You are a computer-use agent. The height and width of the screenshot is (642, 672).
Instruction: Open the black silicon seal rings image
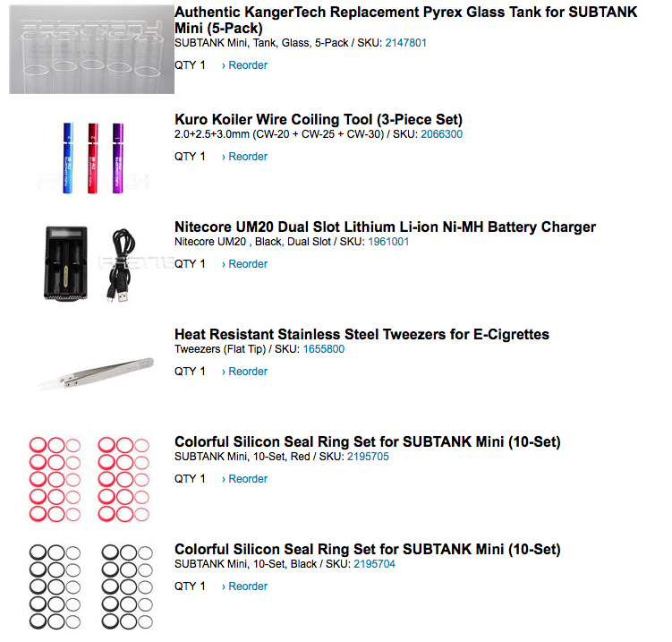91,586
